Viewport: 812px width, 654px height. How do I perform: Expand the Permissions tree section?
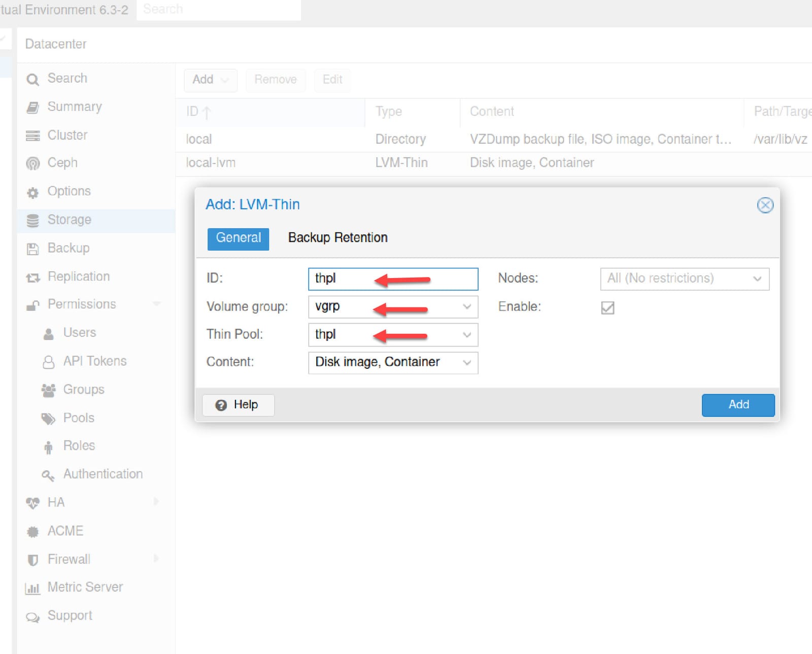(156, 304)
